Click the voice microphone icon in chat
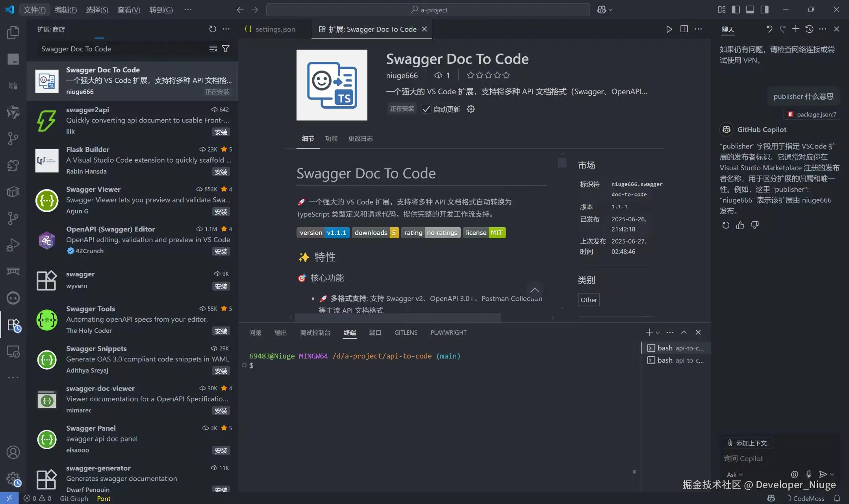 (808, 474)
